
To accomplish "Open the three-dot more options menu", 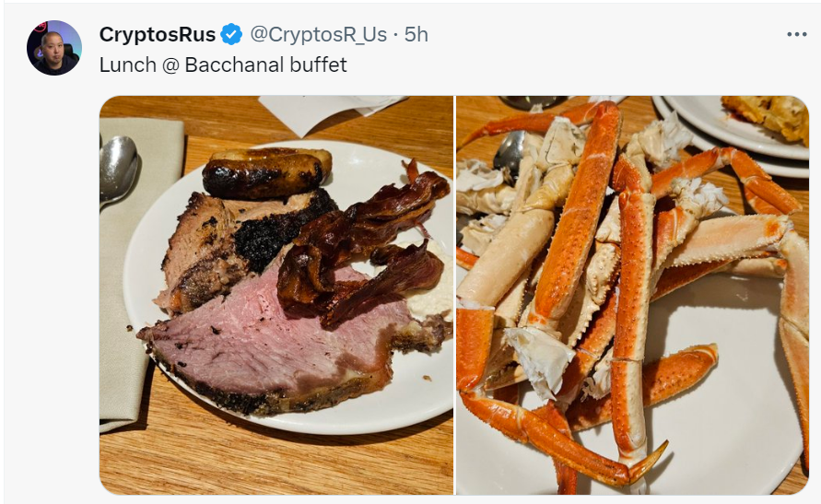I will [796, 34].
